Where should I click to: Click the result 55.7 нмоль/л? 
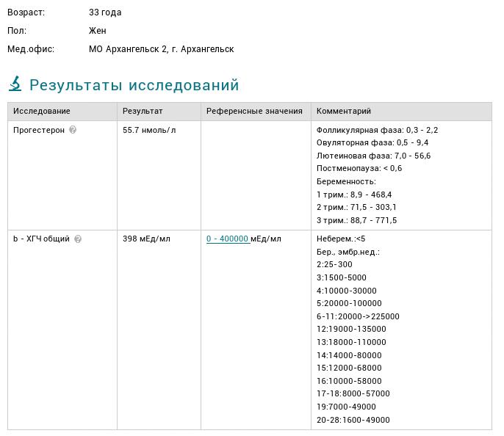(x=149, y=130)
